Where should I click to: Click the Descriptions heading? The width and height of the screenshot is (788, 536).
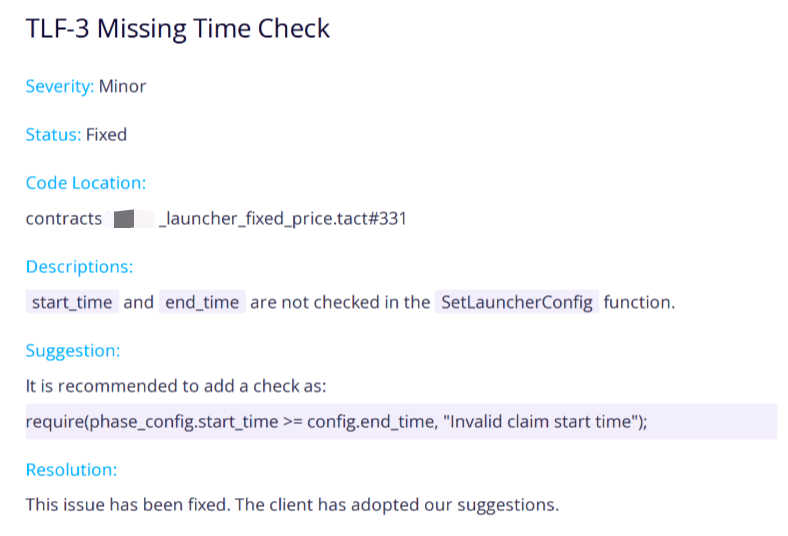(x=79, y=267)
